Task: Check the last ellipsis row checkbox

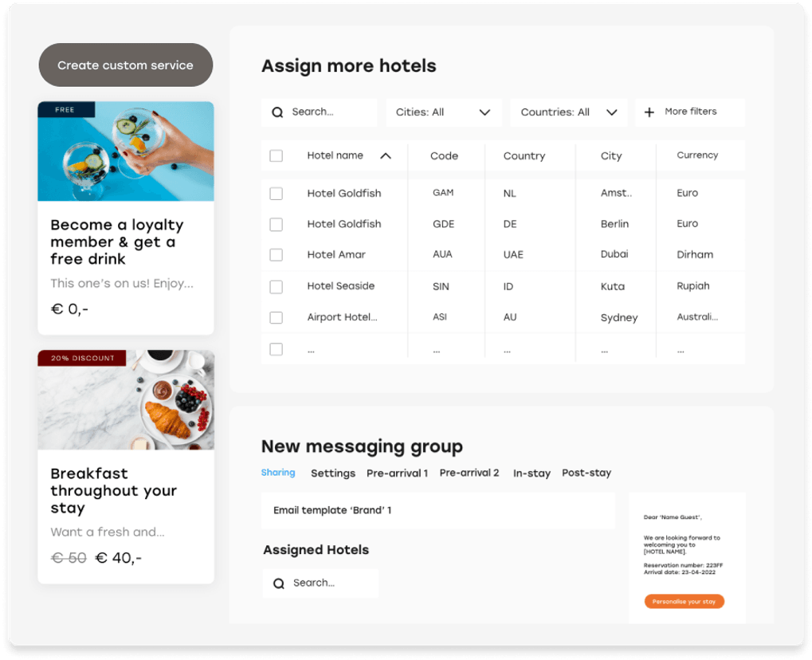Action: [x=276, y=349]
